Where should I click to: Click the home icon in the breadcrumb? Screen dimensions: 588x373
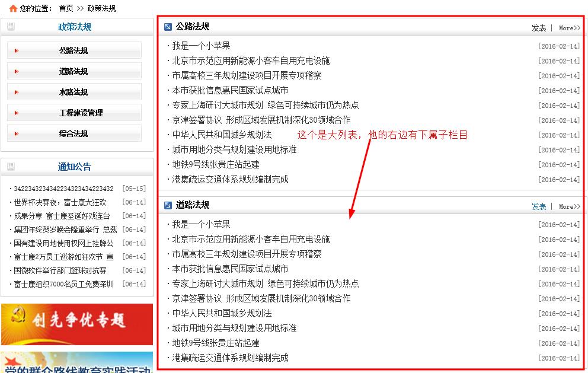pos(13,8)
